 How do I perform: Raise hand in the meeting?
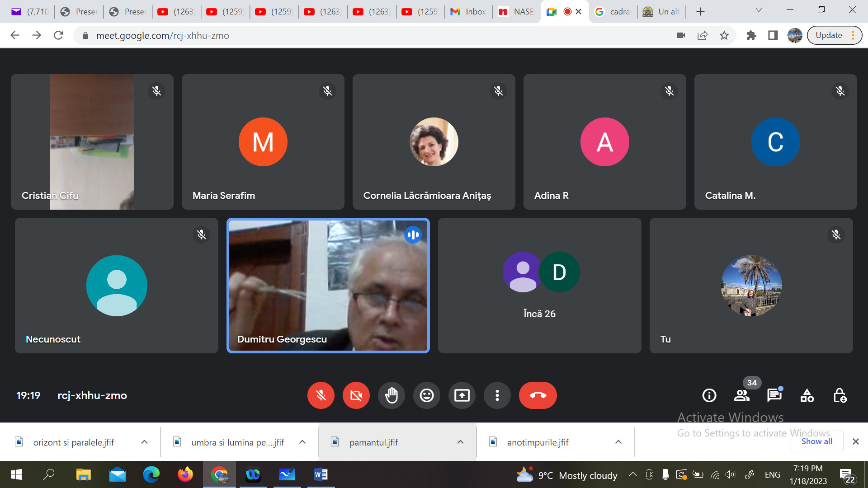point(392,395)
